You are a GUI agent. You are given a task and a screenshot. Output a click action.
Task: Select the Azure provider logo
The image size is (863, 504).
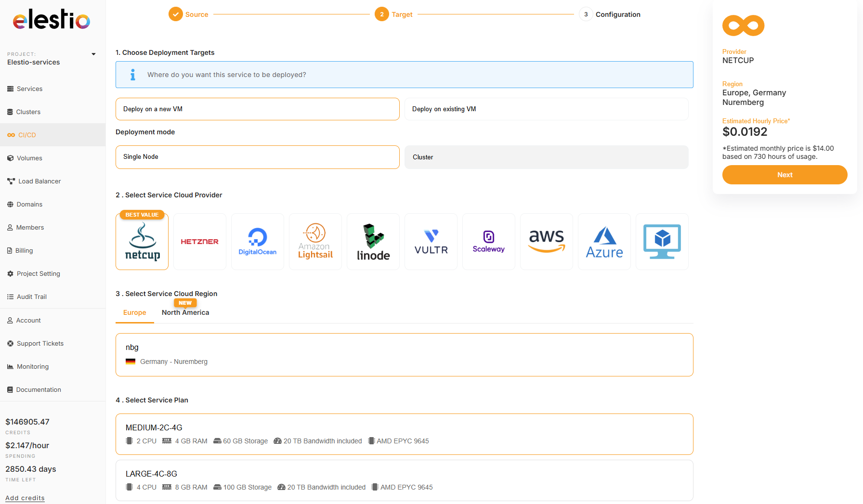click(604, 242)
